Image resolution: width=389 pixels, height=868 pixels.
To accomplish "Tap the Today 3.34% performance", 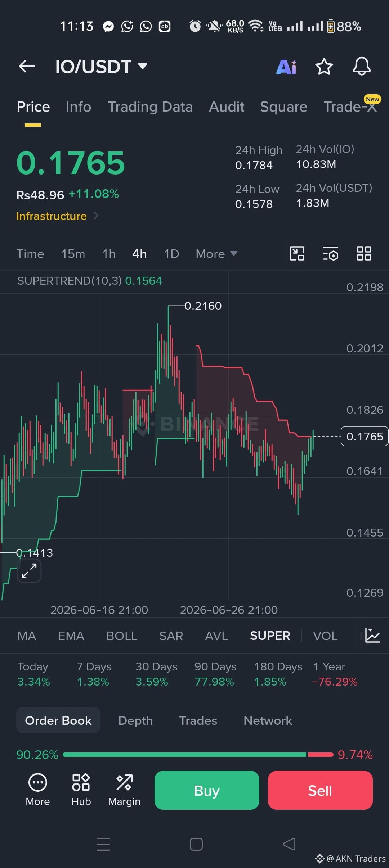I will [x=33, y=674].
